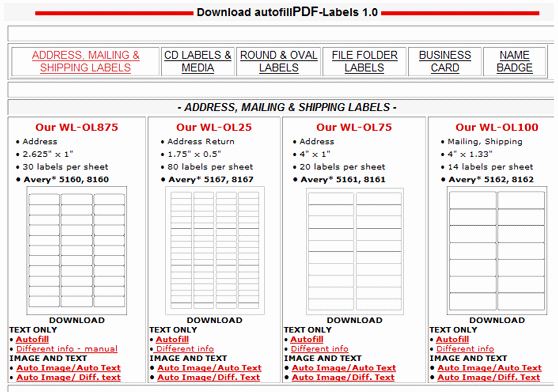Open Different info link for WL-OL100
This screenshot has width=558, height=392.
click(x=465, y=349)
